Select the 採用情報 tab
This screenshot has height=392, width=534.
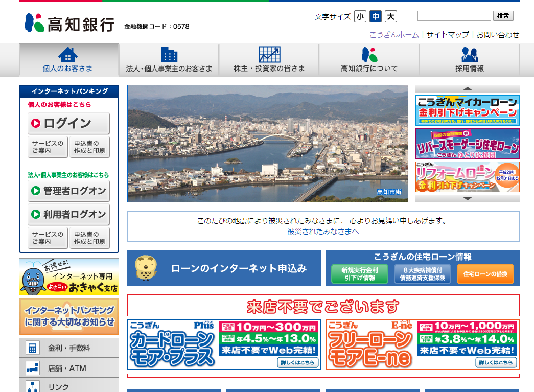click(x=469, y=60)
